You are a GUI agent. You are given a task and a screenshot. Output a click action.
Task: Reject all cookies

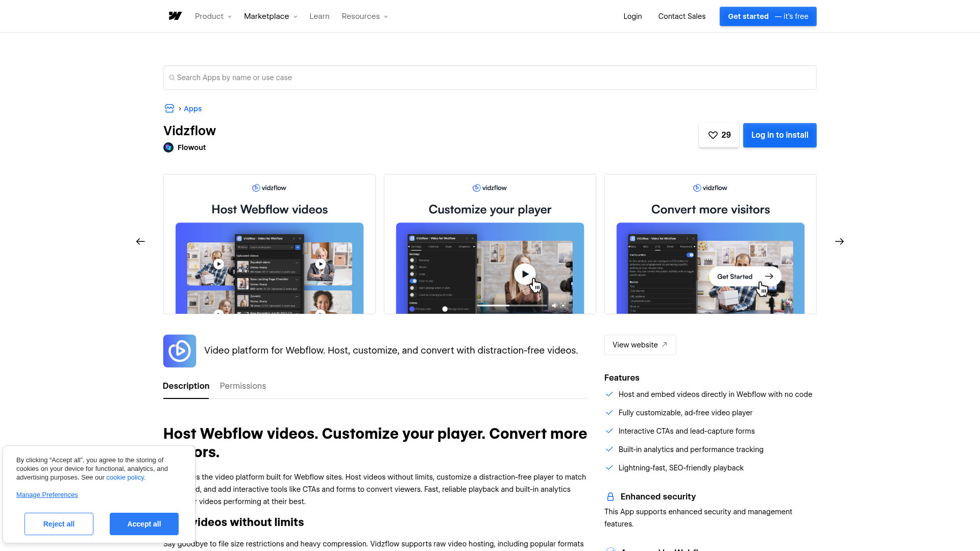pos(59,524)
